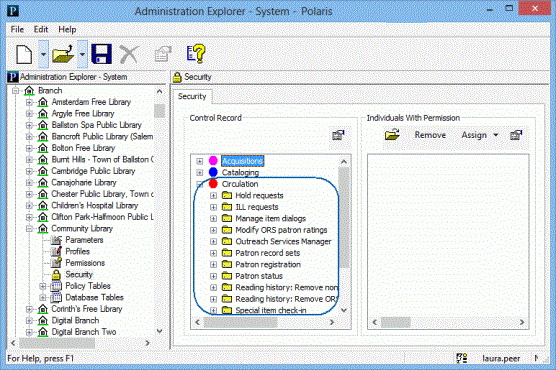The height and width of the screenshot is (370, 556).
Task: Click the Amsterdam Free Library house icon
Action: [43, 102]
